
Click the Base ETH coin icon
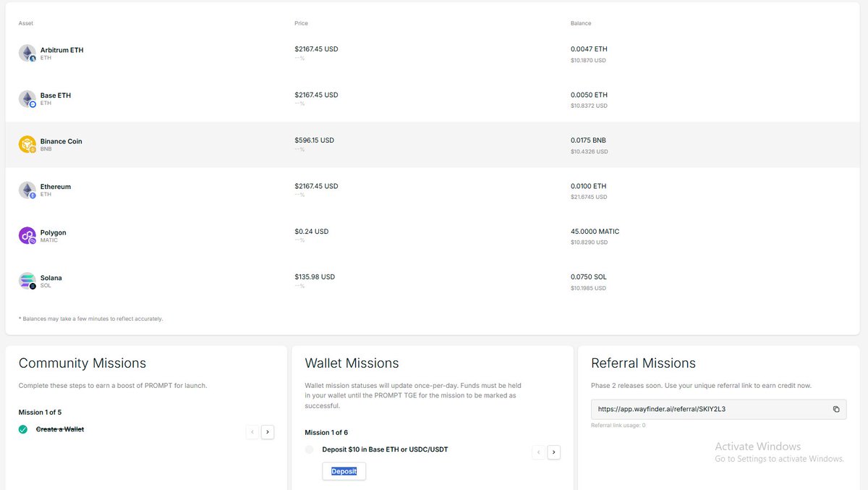point(27,99)
